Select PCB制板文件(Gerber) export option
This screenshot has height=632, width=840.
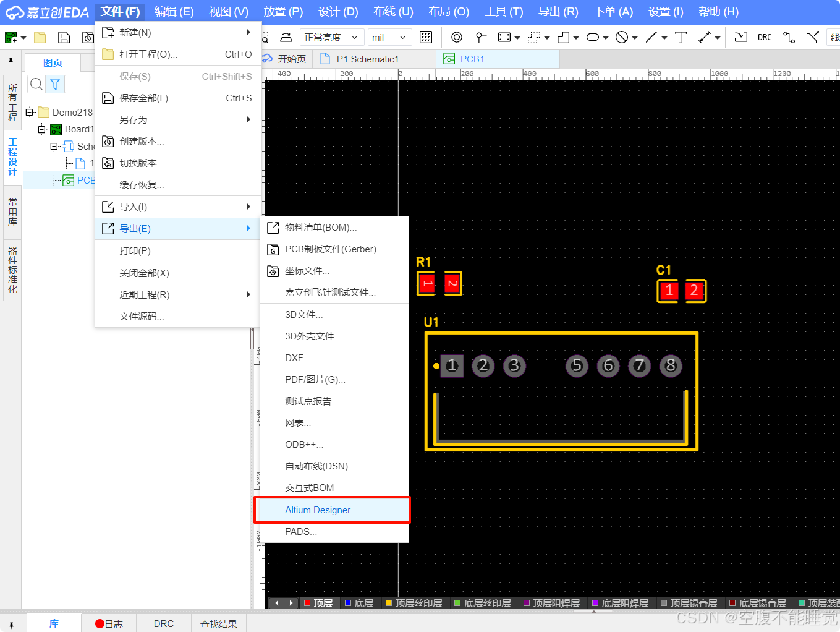click(x=334, y=249)
